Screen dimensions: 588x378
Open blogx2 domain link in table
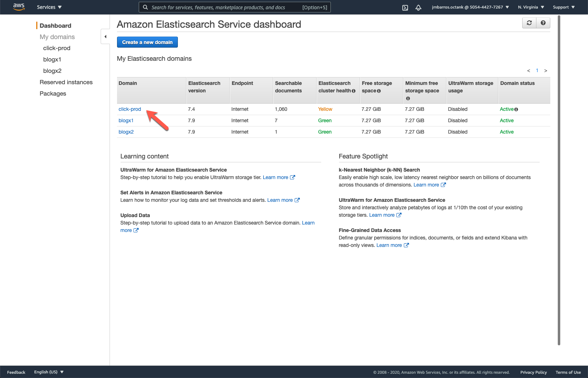pos(126,132)
